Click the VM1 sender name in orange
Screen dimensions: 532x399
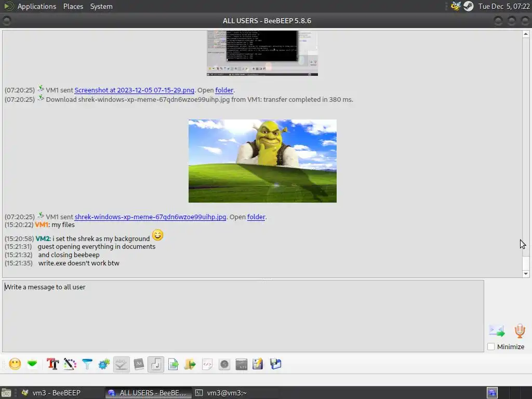[x=42, y=224]
